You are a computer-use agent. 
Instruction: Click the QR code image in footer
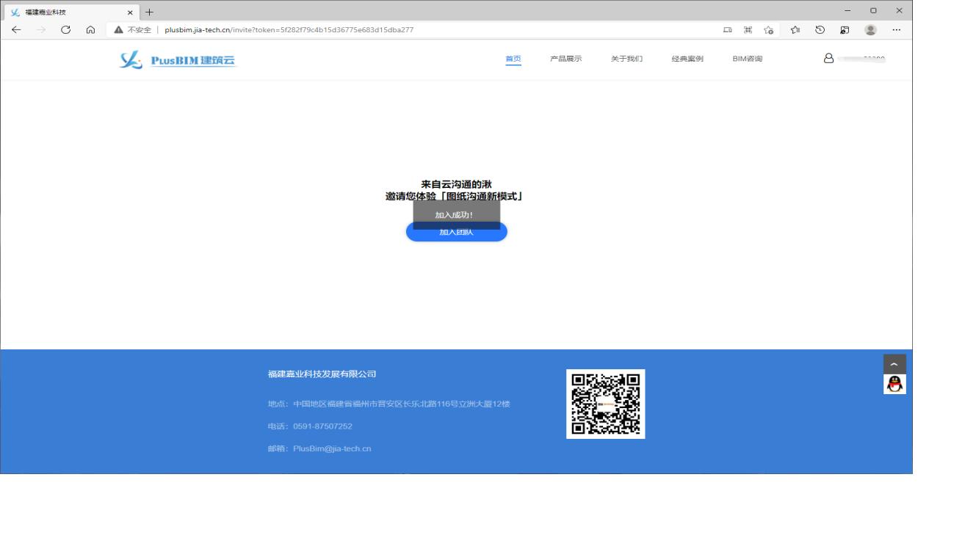pos(605,404)
